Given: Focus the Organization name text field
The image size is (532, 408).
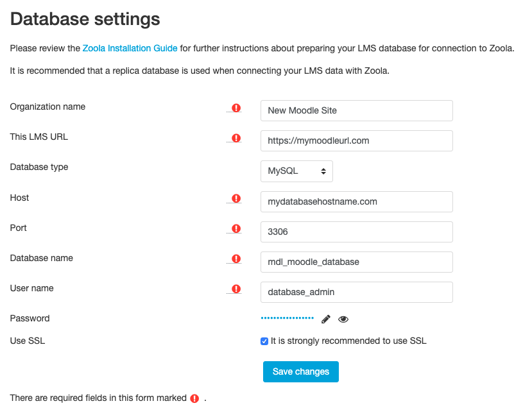Looking at the screenshot, I should 357,110.
